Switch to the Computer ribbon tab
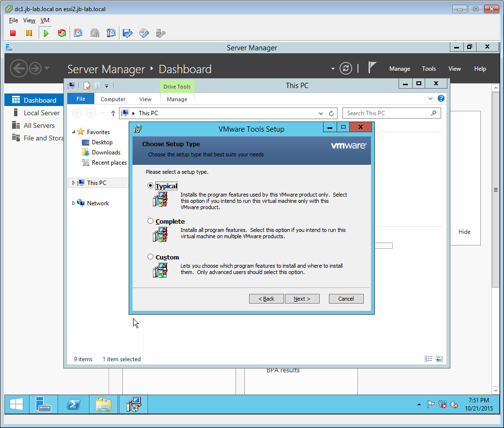 pyautogui.click(x=113, y=99)
